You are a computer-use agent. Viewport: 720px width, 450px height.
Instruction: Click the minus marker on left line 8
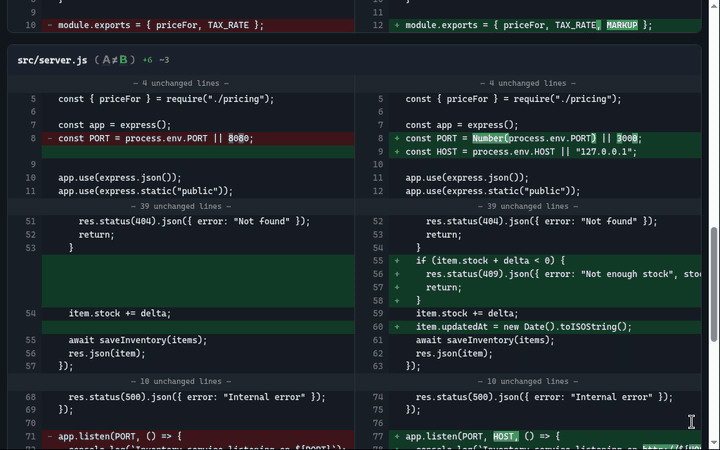50,139
